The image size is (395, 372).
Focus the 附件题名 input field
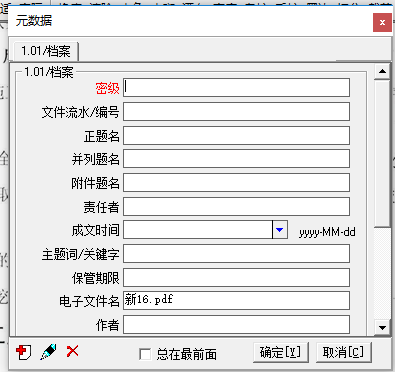point(236,182)
